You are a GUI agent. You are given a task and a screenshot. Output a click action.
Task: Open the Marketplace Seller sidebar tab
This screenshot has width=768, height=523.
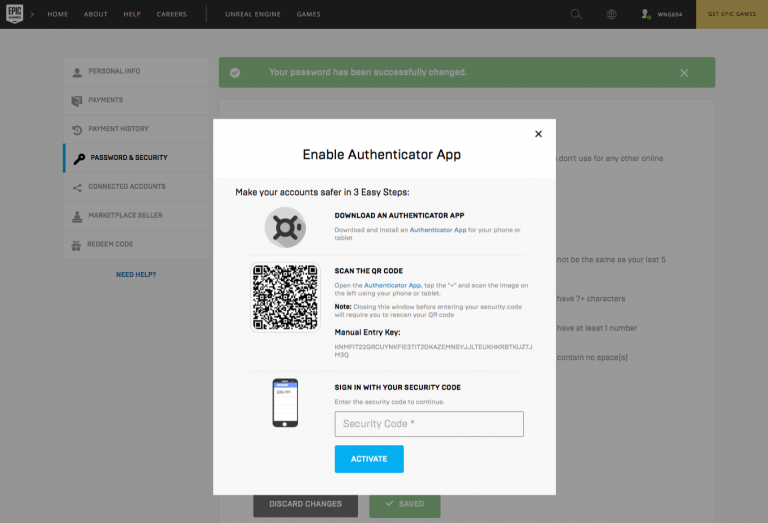[x=137, y=215]
